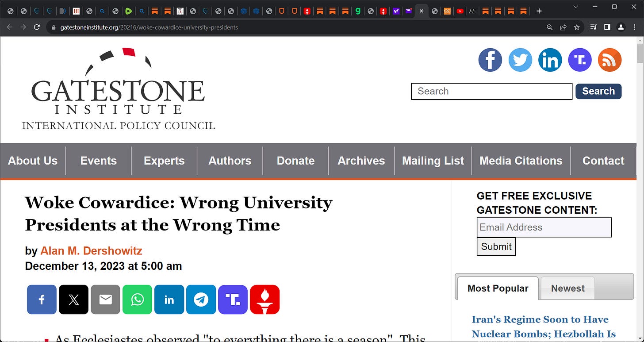The image size is (644, 342).
Task: Focus the site Search input field
Action: 492,91
